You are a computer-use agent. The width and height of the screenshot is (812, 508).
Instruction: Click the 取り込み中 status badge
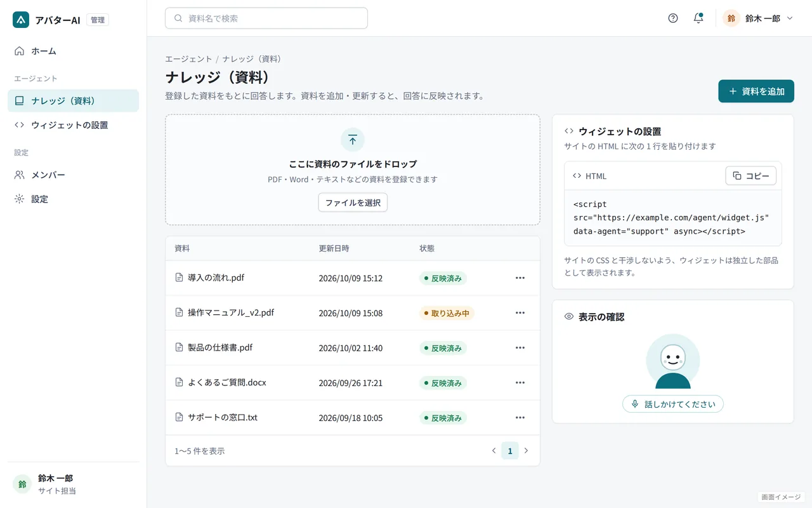click(x=447, y=313)
